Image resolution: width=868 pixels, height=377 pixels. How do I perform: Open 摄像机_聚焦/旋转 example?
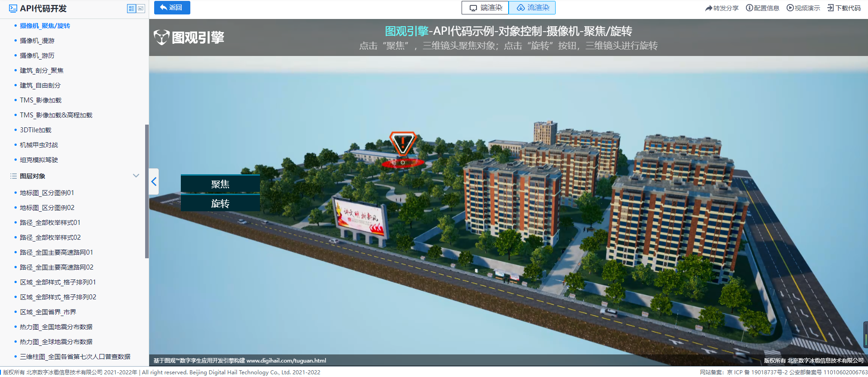(45, 26)
